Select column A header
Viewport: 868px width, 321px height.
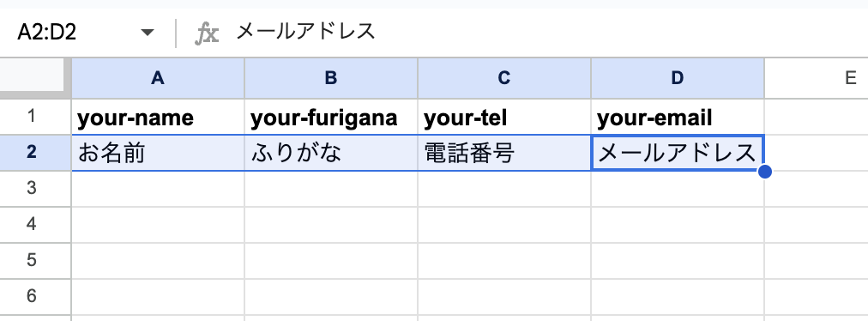[158, 78]
